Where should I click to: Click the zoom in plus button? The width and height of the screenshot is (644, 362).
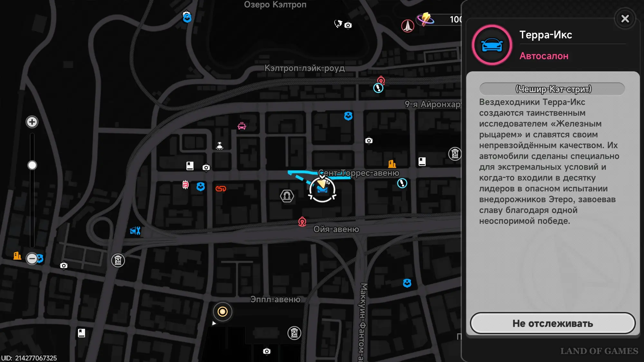pos(32,122)
